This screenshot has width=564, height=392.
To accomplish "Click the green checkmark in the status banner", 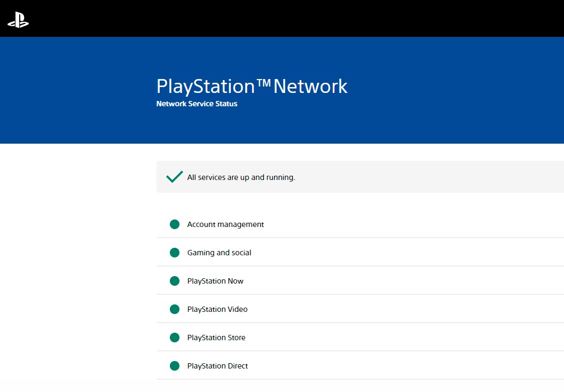I will click(174, 176).
